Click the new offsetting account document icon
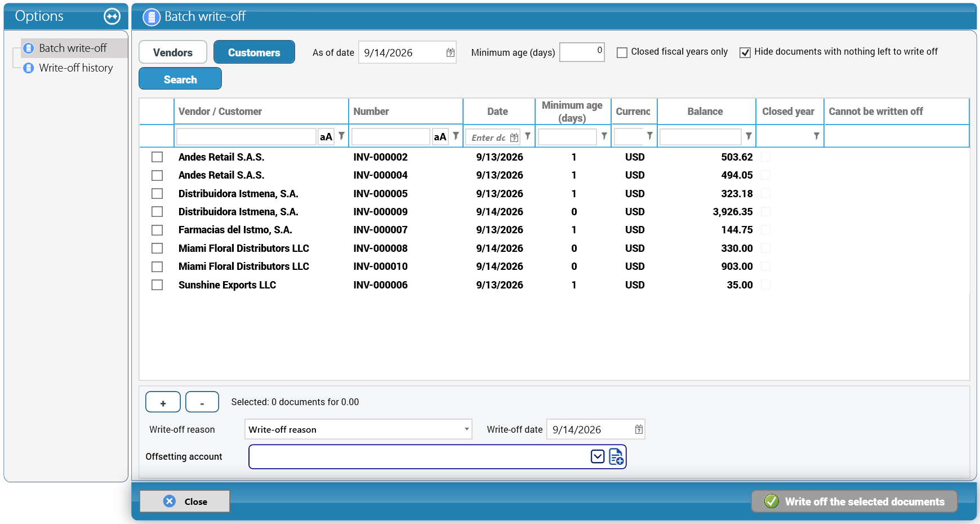980x524 pixels. [x=617, y=456]
